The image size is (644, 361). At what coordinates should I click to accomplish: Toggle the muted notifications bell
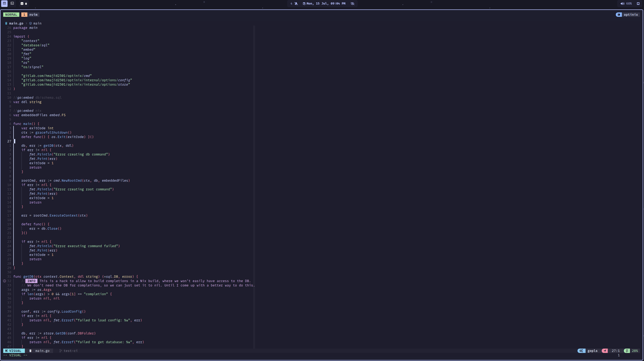tap(296, 4)
